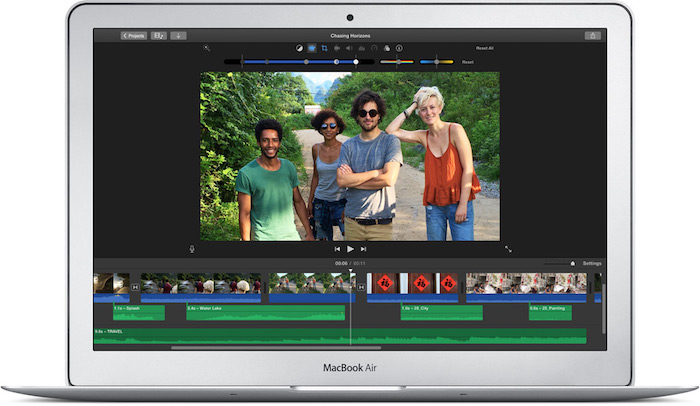
Task: Click the color temperature blue-yellow slider
Action: pyautogui.click(x=437, y=62)
